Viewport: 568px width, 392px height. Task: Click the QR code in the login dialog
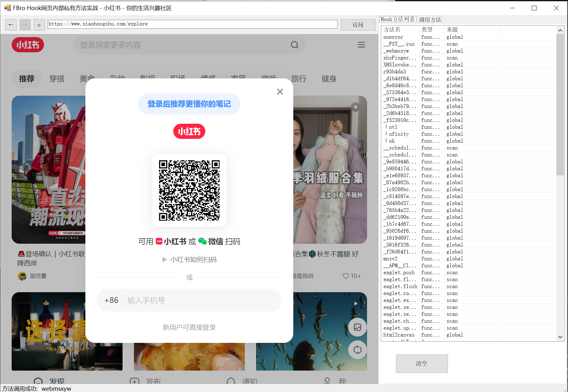[x=189, y=190]
